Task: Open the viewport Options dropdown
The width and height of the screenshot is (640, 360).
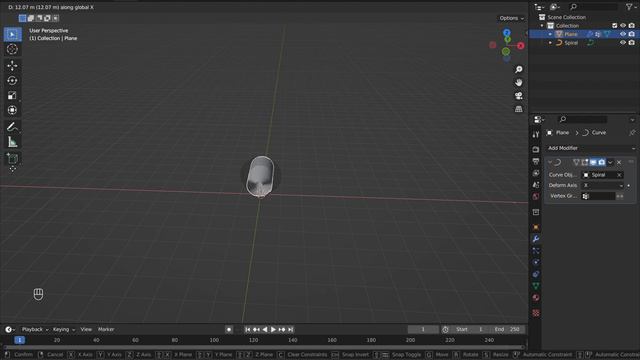Action: (x=511, y=18)
